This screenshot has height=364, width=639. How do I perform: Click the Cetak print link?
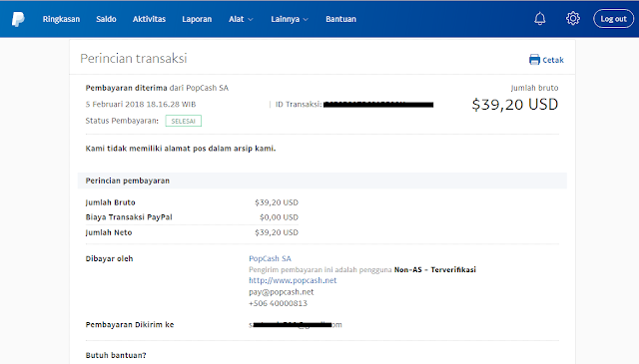553,60
